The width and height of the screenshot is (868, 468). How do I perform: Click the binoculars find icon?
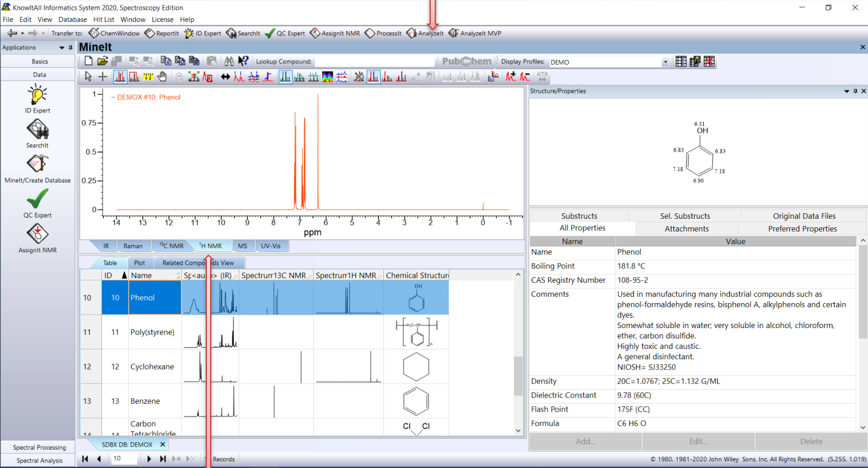tap(229, 61)
